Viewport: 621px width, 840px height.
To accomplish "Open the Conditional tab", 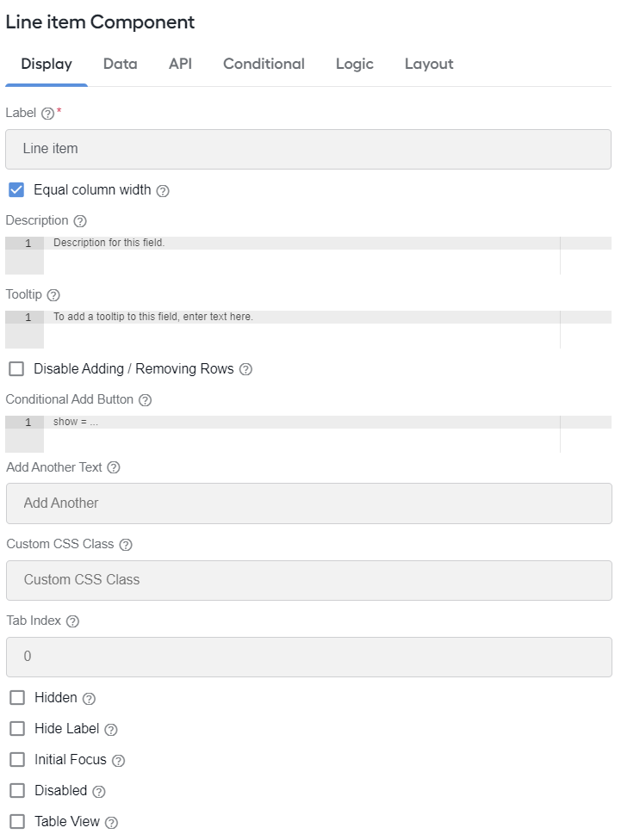I will [x=264, y=64].
